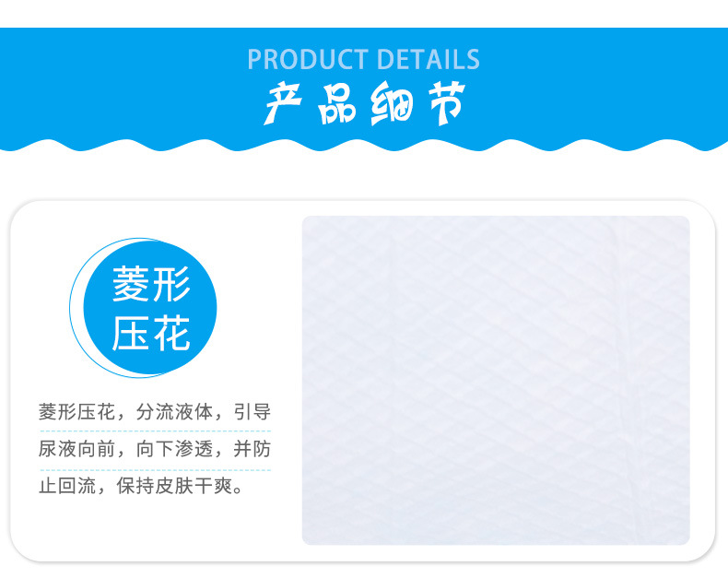728x578 pixels.
Task: Click the dashed line under first description row
Action: coord(155,431)
